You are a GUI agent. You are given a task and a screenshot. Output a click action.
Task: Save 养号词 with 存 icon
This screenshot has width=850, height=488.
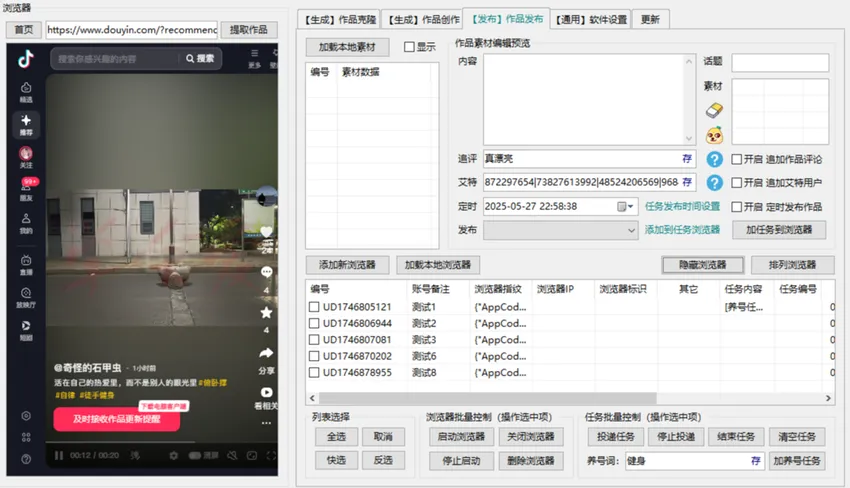click(x=756, y=461)
